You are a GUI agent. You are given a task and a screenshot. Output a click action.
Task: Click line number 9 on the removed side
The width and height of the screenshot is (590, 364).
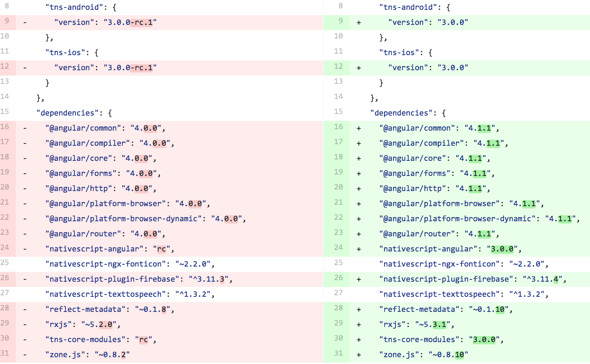point(7,21)
